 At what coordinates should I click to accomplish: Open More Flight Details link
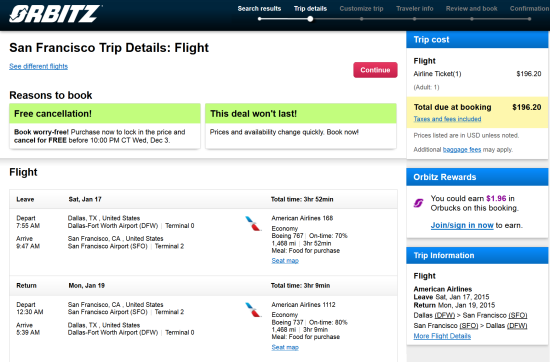pos(442,336)
